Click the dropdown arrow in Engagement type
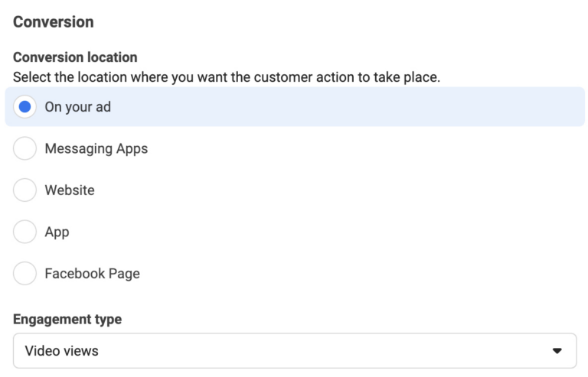The width and height of the screenshot is (588, 377). (557, 351)
